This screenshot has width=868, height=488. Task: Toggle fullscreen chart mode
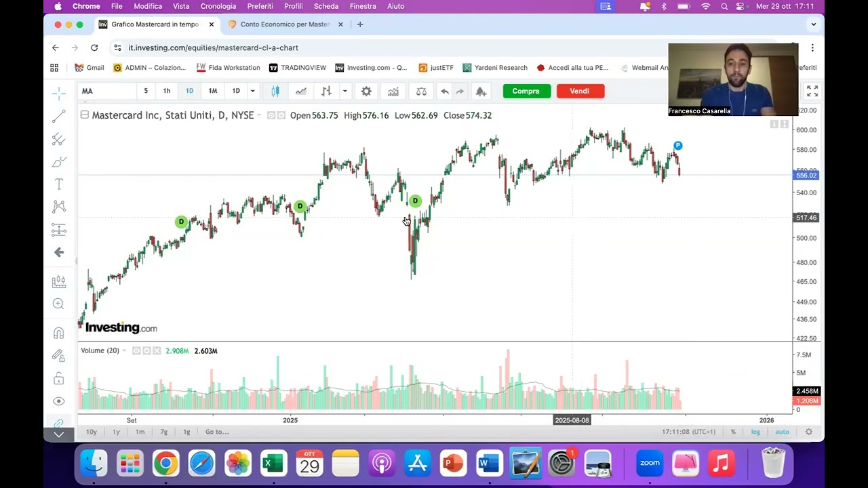812,91
